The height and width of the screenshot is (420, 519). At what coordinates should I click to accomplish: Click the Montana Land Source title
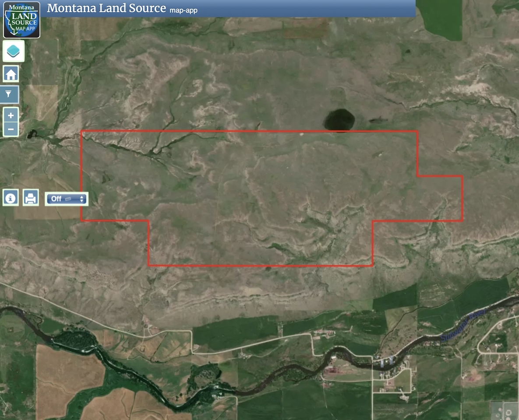click(x=106, y=8)
